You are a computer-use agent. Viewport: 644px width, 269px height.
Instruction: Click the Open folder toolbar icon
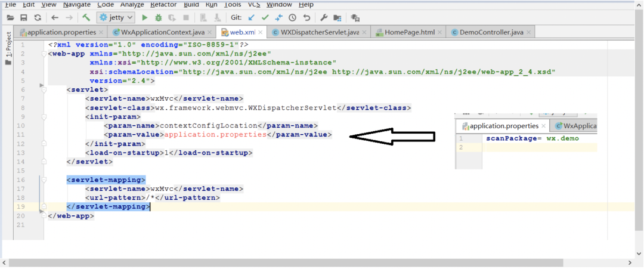pos(10,18)
